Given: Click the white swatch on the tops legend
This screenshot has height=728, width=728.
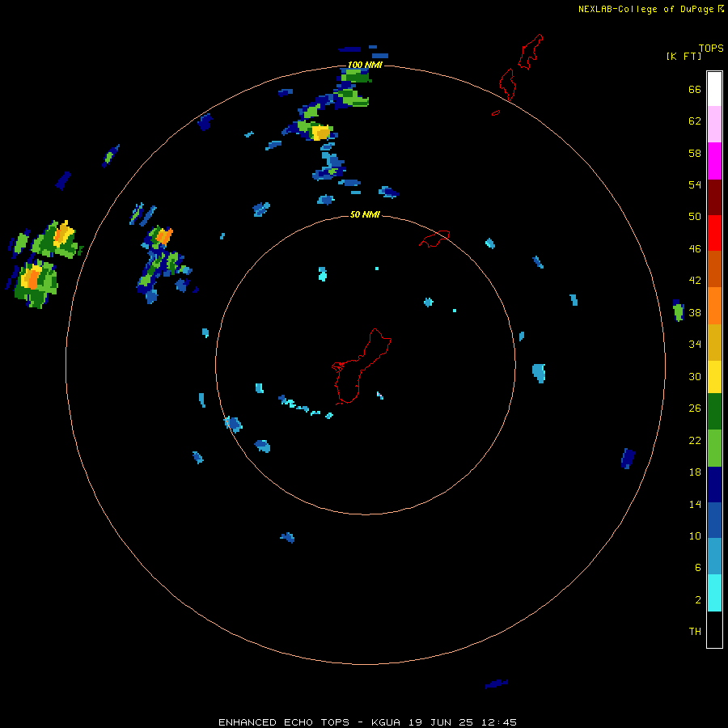Looking at the screenshot, I should pos(714,89).
